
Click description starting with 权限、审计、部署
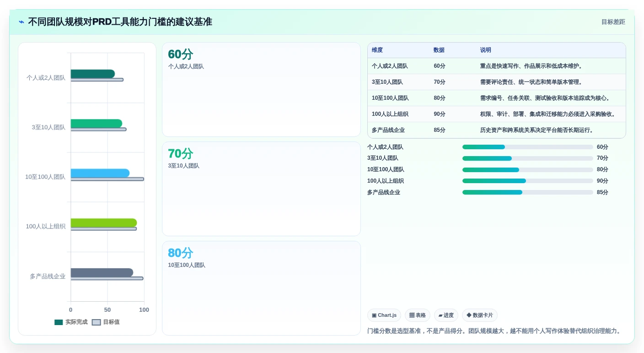point(550,114)
